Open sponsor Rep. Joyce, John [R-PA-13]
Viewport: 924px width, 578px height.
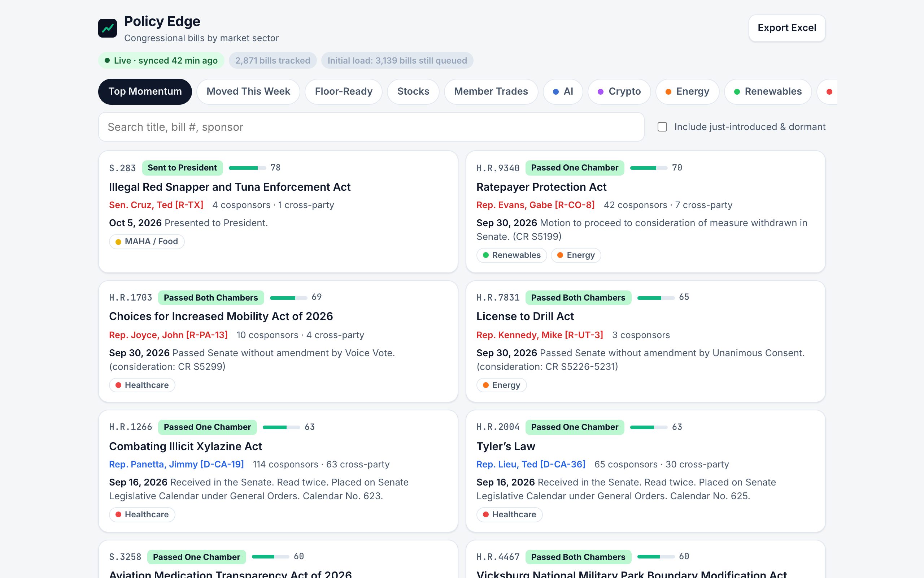click(x=169, y=335)
